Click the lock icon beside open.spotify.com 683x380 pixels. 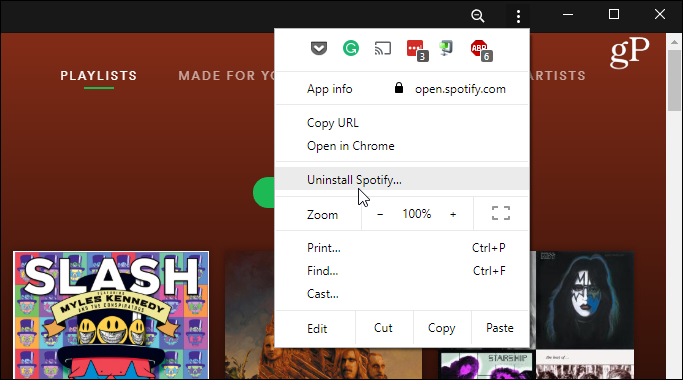[399, 88]
